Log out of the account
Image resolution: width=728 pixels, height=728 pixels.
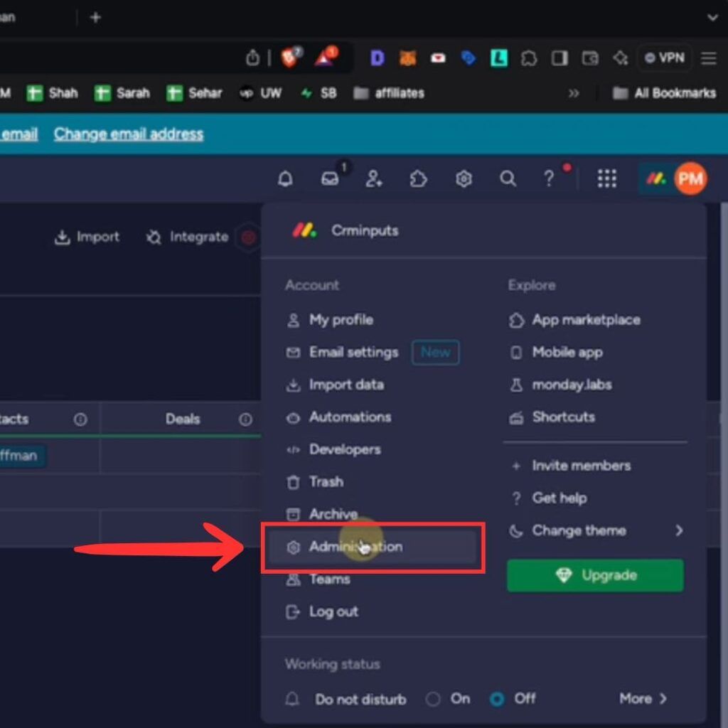coord(322,612)
